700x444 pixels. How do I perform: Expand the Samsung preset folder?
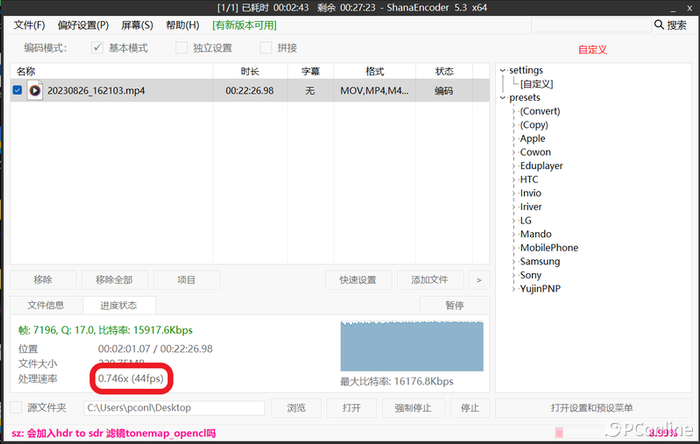click(514, 262)
